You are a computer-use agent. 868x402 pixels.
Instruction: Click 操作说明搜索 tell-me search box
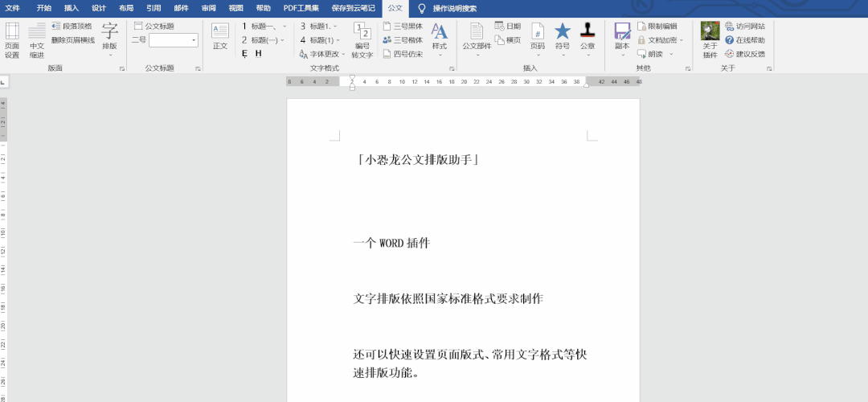(454, 8)
